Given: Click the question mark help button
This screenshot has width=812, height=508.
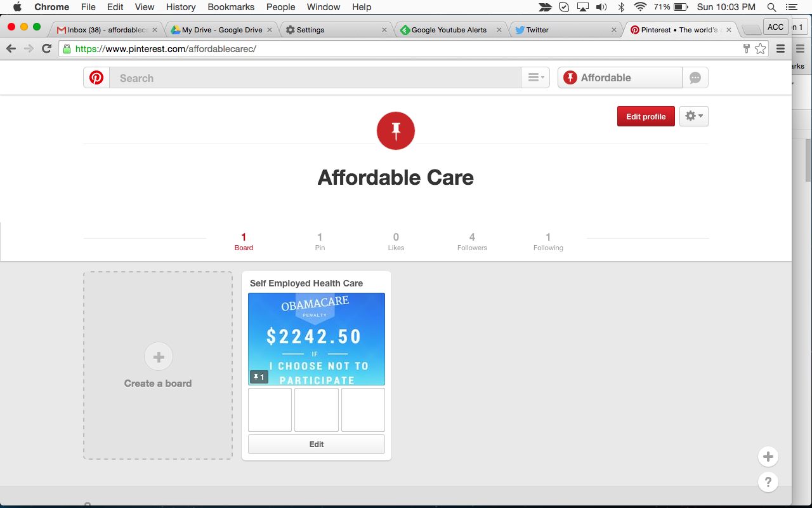Looking at the screenshot, I should click(768, 482).
